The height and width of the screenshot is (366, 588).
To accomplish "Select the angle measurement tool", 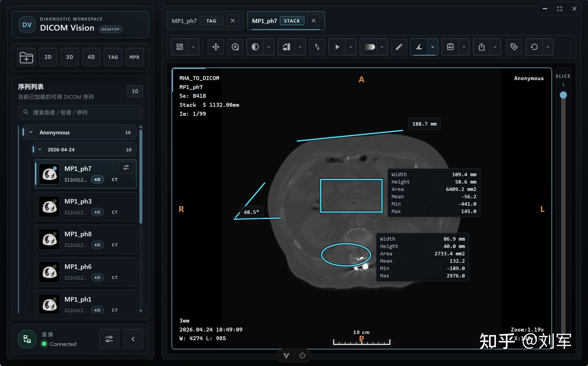I will tap(419, 47).
